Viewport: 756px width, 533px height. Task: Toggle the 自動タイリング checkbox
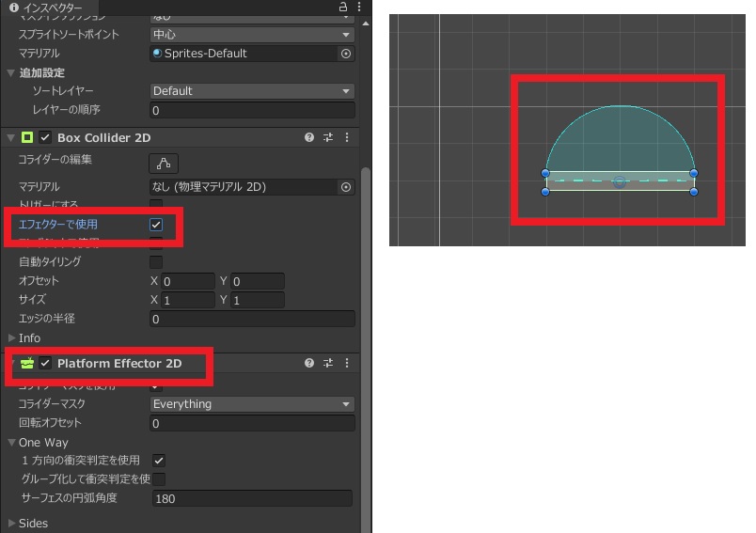(156, 262)
